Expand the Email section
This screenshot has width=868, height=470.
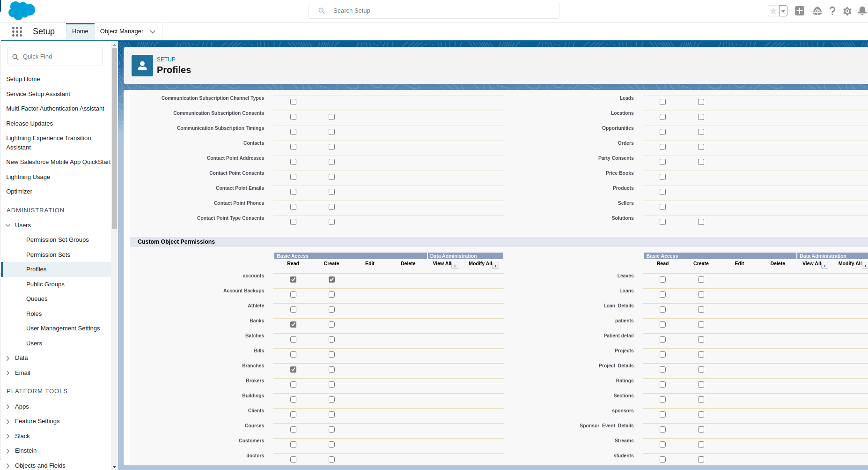tap(8, 373)
